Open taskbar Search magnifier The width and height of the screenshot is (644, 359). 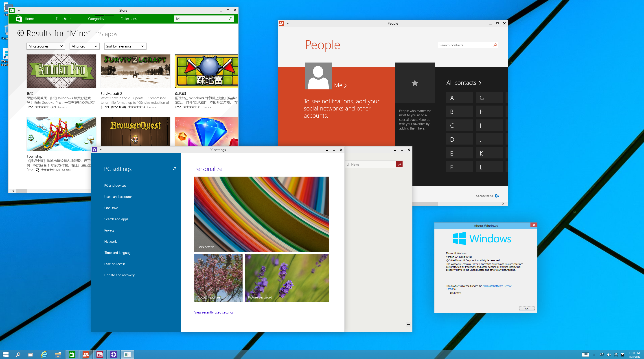pos(18,354)
